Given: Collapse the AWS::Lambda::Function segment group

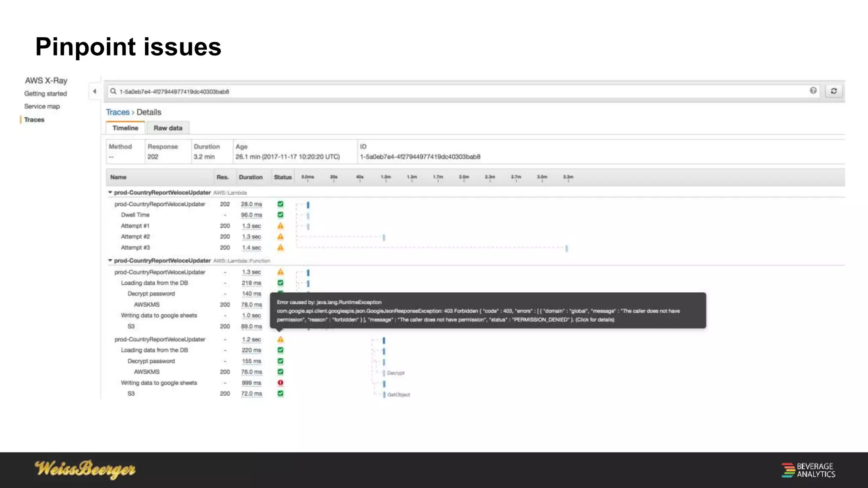Looking at the screenshot, I should pyautogui.click(x=110, y=261).
